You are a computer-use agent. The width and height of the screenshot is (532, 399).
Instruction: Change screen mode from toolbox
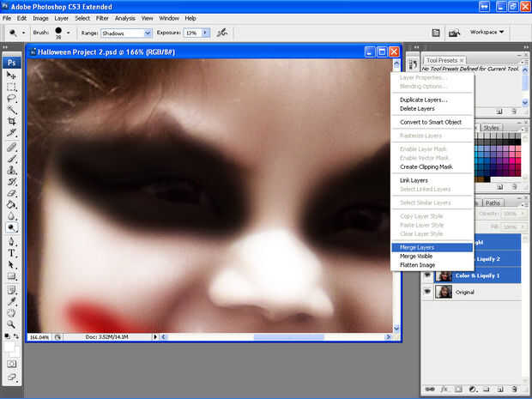[x=11, y=377]
